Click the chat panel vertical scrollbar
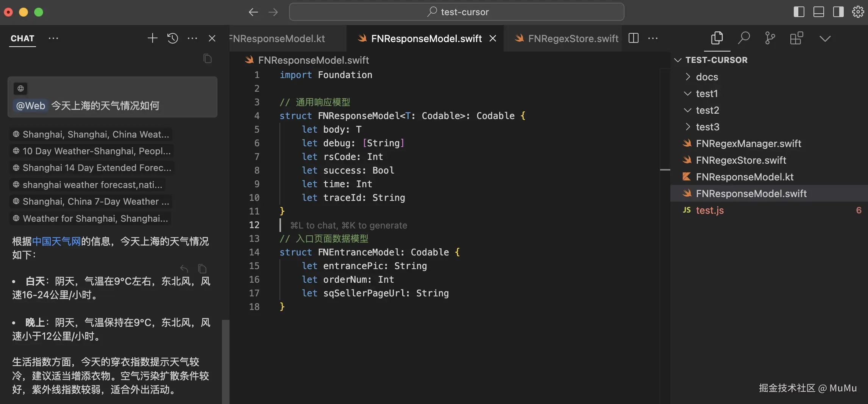Image resolution: width=868 pixels, height=404 pixels. (x=225, y=360)
